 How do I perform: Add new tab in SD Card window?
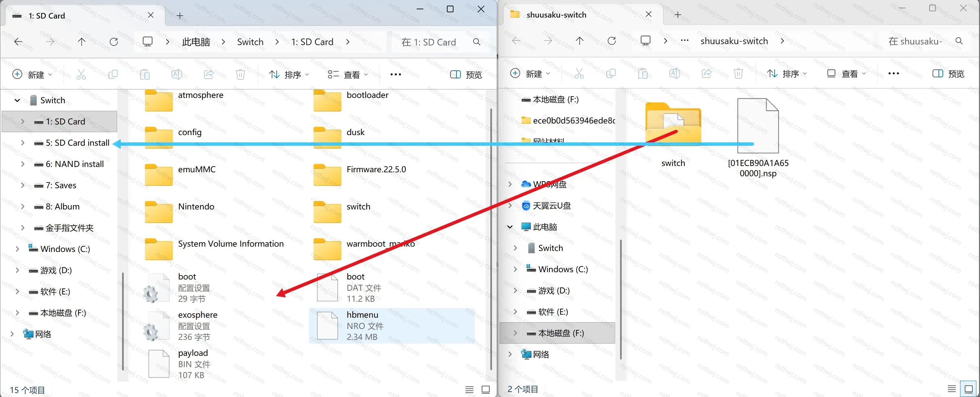[x=180, y=16]
